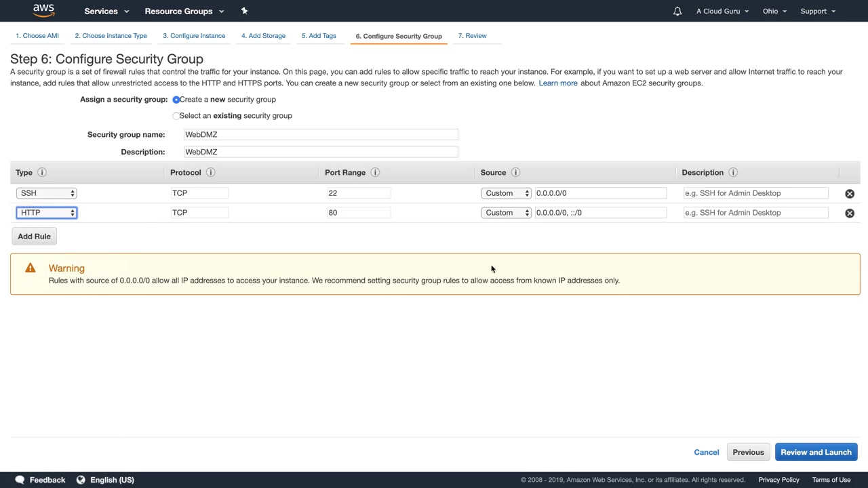Screen dimensions: 868x488
Task: Select Create a new security group radio
Action: [x=176, y=100]
